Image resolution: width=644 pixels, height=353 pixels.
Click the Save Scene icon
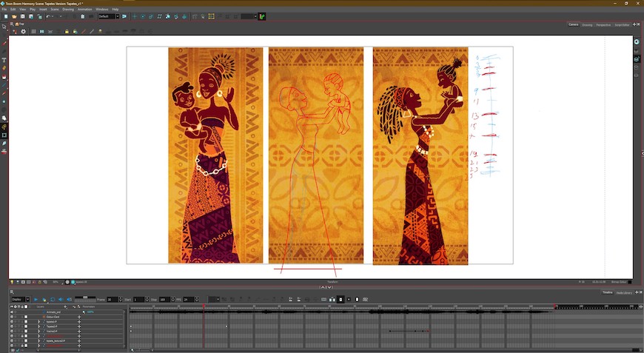23,16
